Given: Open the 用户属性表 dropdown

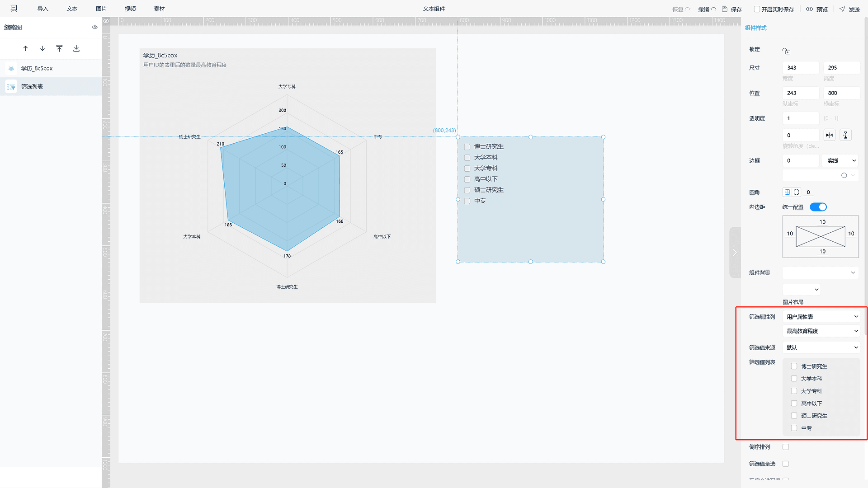Looking at the screenshot, I should click(822, 317).
